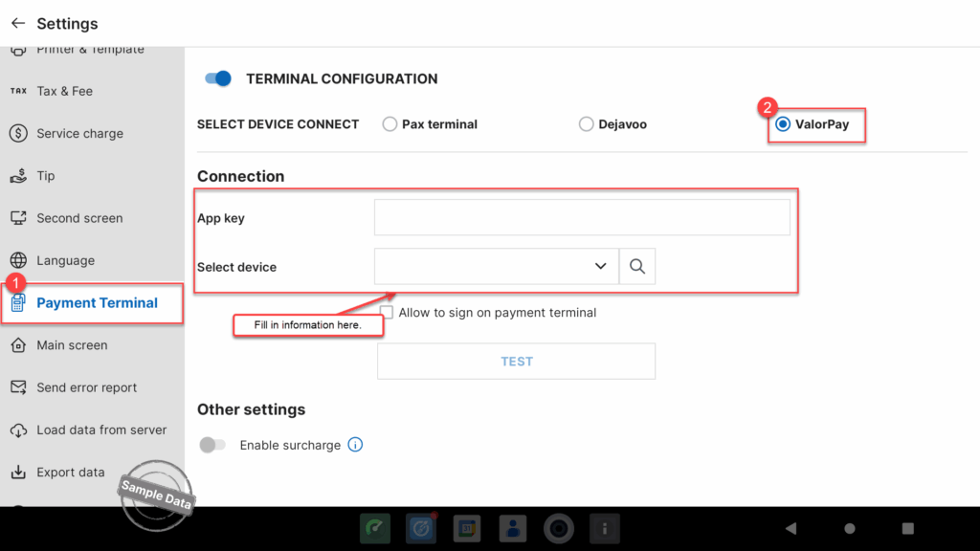Click the info icon next to Enable surcharge

(x=355, y=445)
